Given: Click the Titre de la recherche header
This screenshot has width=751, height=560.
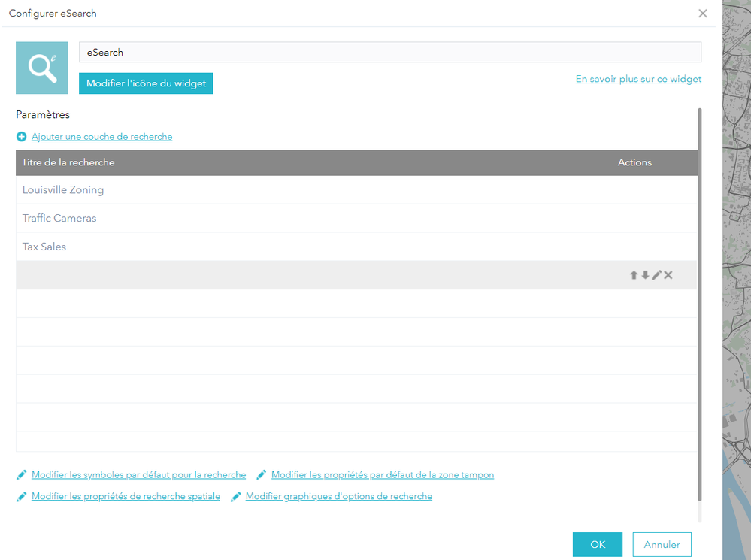Looking at the screenshot, I should click(x=68, y=162).
